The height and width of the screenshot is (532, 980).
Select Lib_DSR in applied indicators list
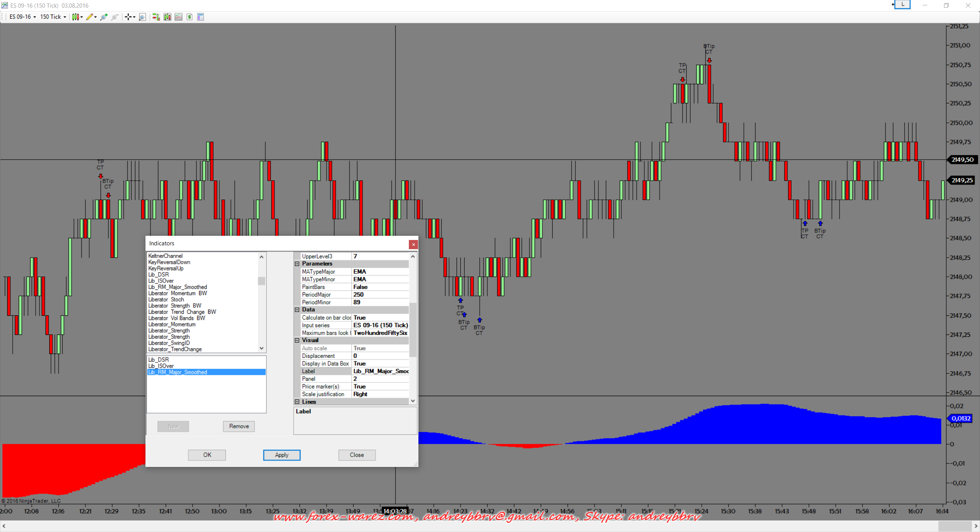tap(158, 359)
